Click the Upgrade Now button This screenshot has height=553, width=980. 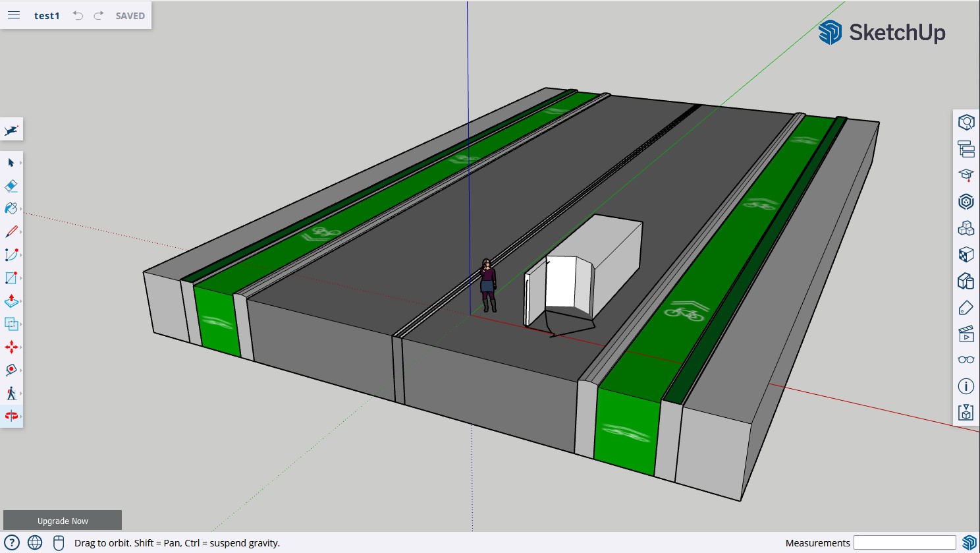pyautogui.click(x=63, y=521)
